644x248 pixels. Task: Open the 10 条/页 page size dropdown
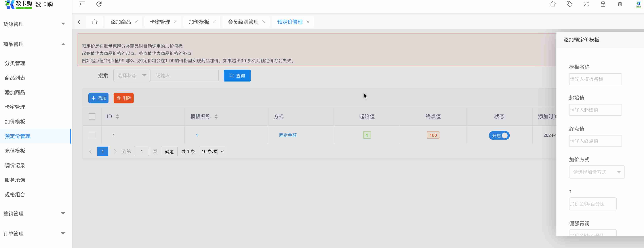pyautogui.click(x=212, y=152)
